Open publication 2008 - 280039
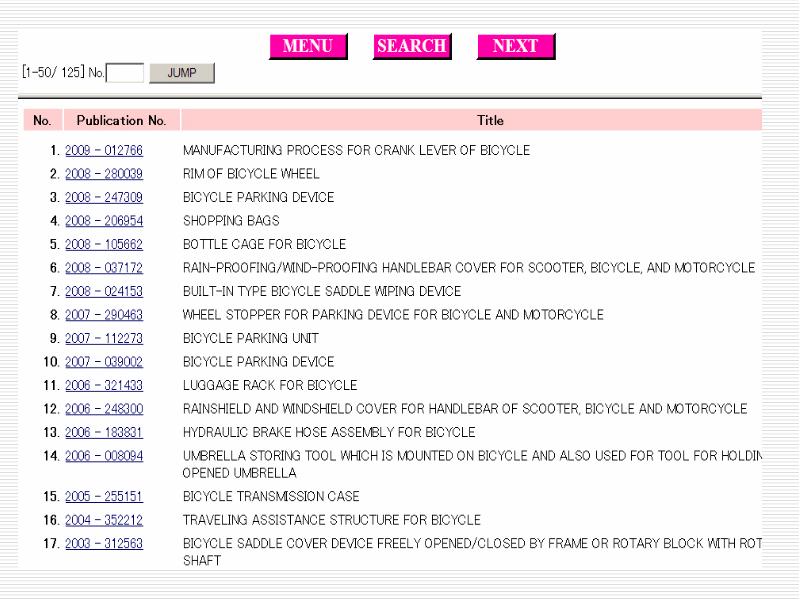 click(x=103, y=174)
